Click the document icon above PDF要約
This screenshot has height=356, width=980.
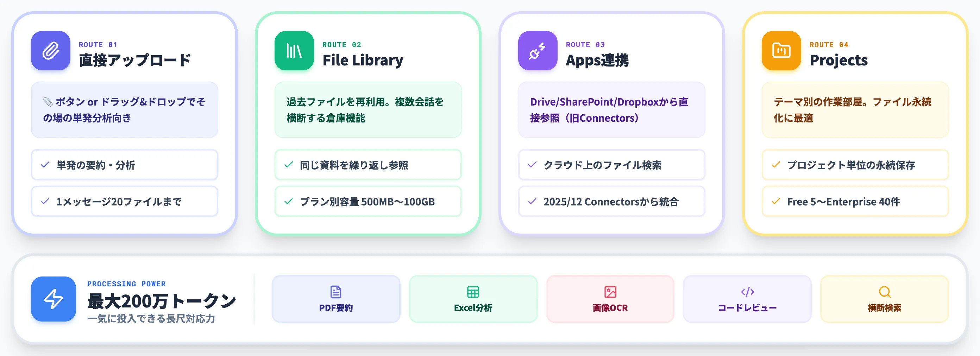[336, 292]
